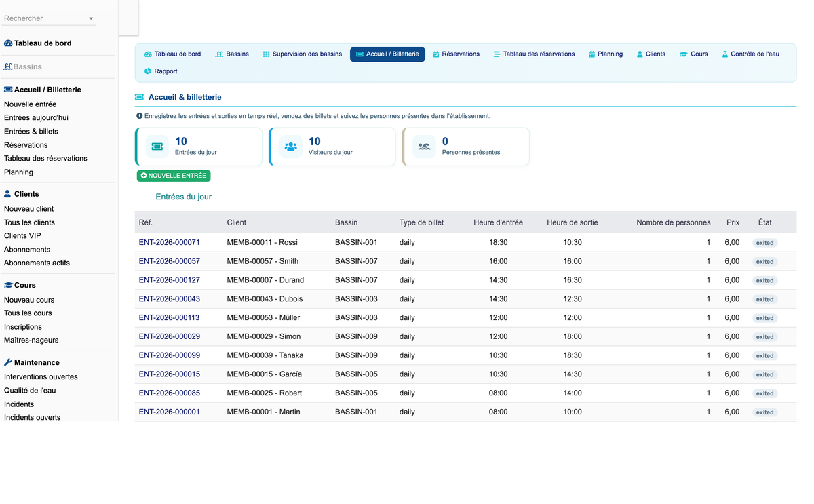814x504 pixels.
Task: Open Qualité de l'eau in sidebar
Action: tap(30, 391)
